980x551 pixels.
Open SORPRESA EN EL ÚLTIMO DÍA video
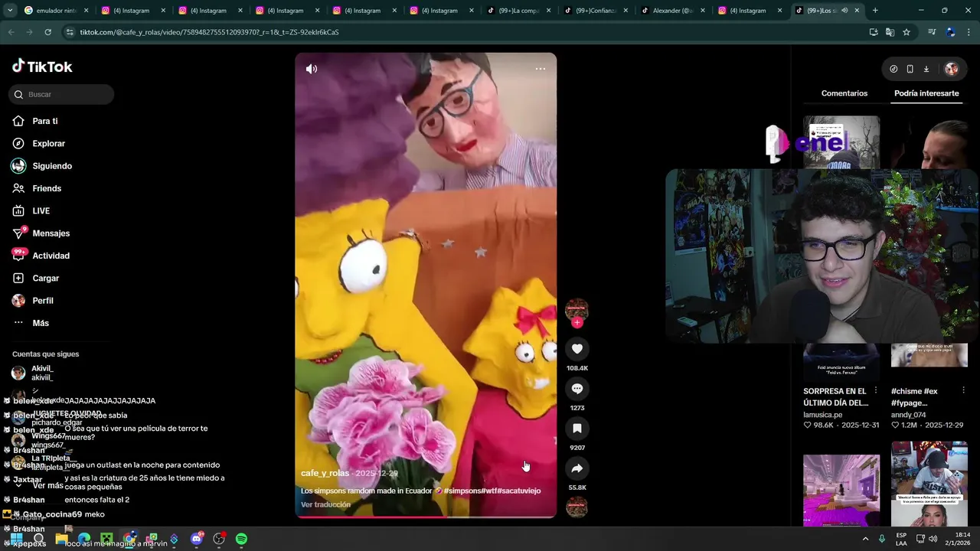[835, 397]
